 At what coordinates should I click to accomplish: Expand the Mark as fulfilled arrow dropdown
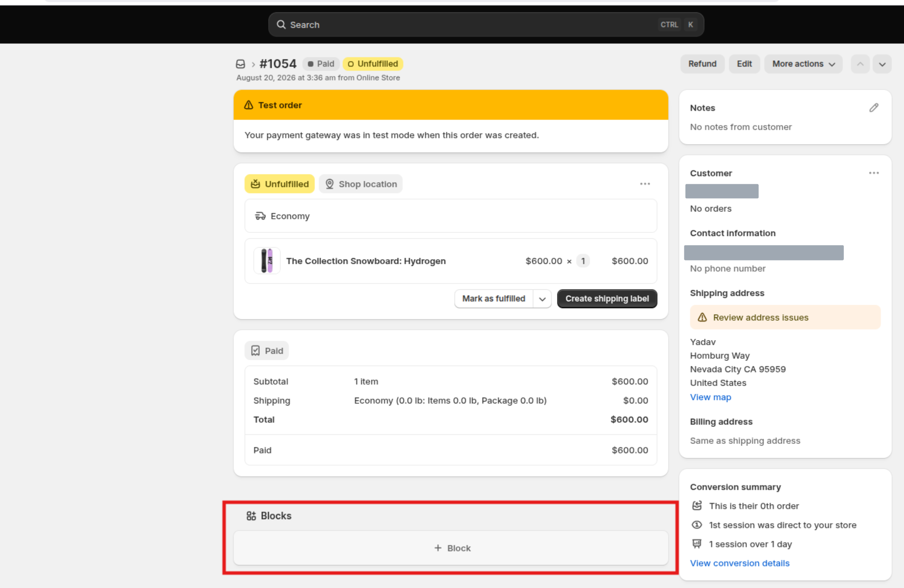click(x=542, y=299)
